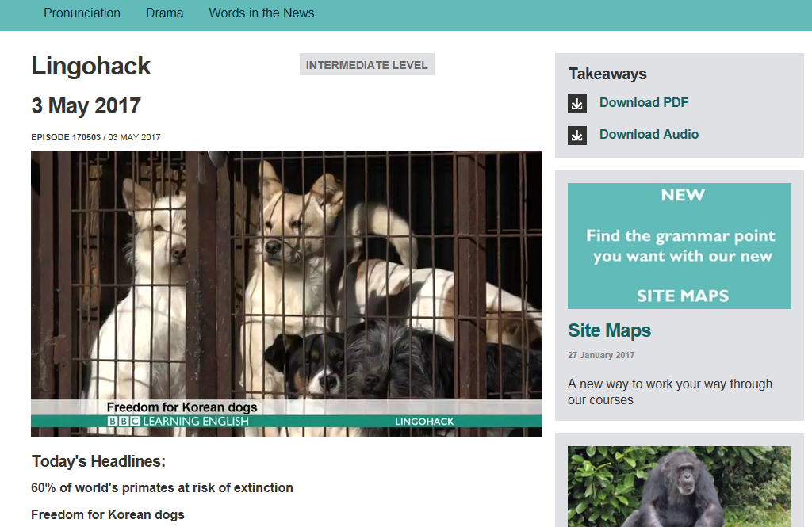Click the Site Maps description text
Viewport: 812px width, 527px height.
(669, 392)
